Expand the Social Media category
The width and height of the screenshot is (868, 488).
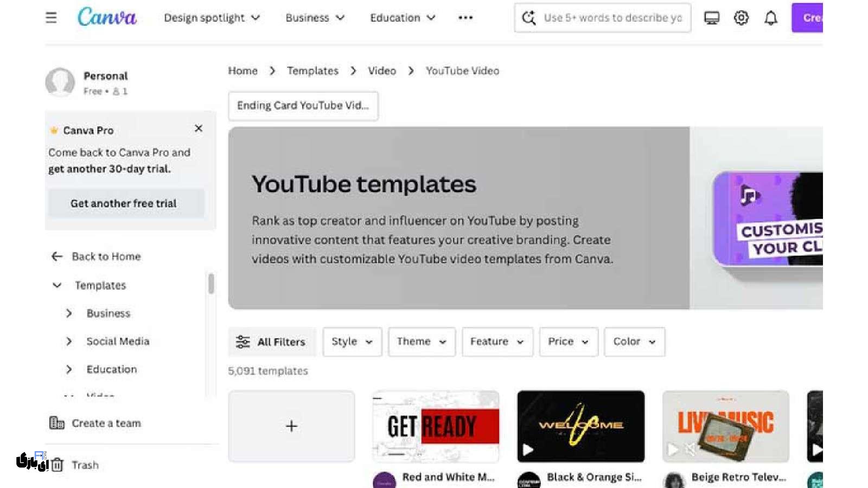tap(69, 341)
